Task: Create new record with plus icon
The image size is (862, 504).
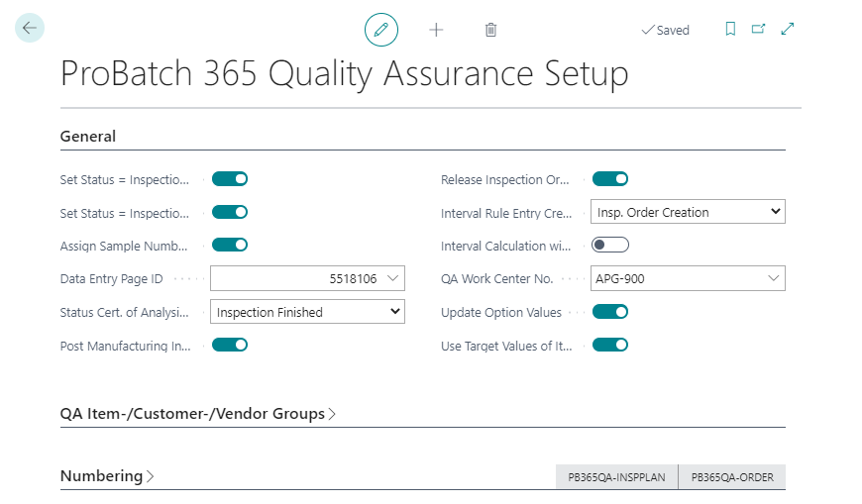Action: [x=436, y=30]
